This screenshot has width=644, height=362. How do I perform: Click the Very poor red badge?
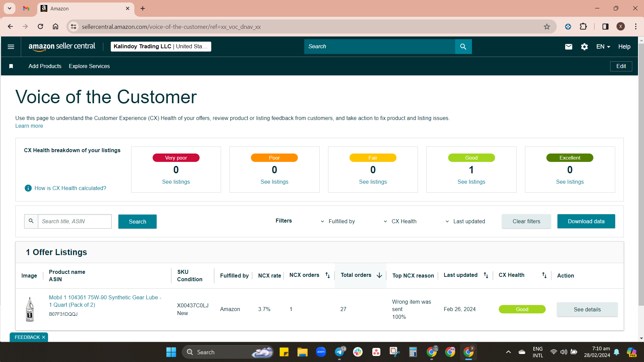pos(176,158)
